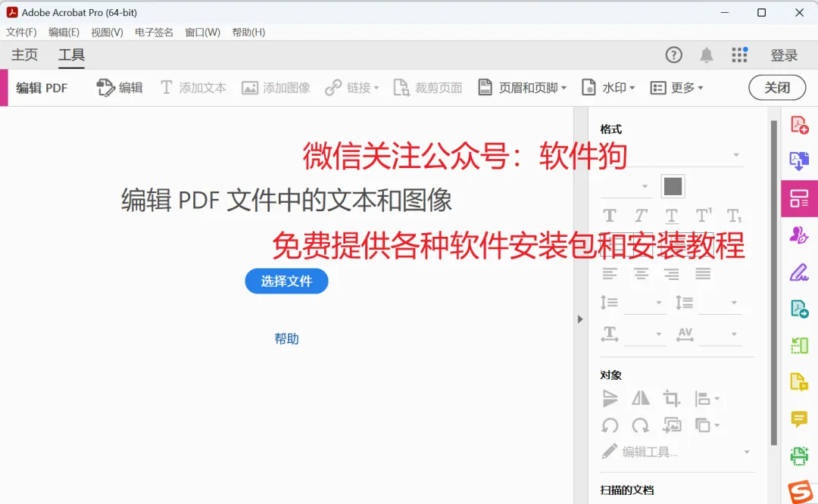
Task: Open the paragraph spacing dropdown
Action: pyautogui.click(x=720, y=302)
